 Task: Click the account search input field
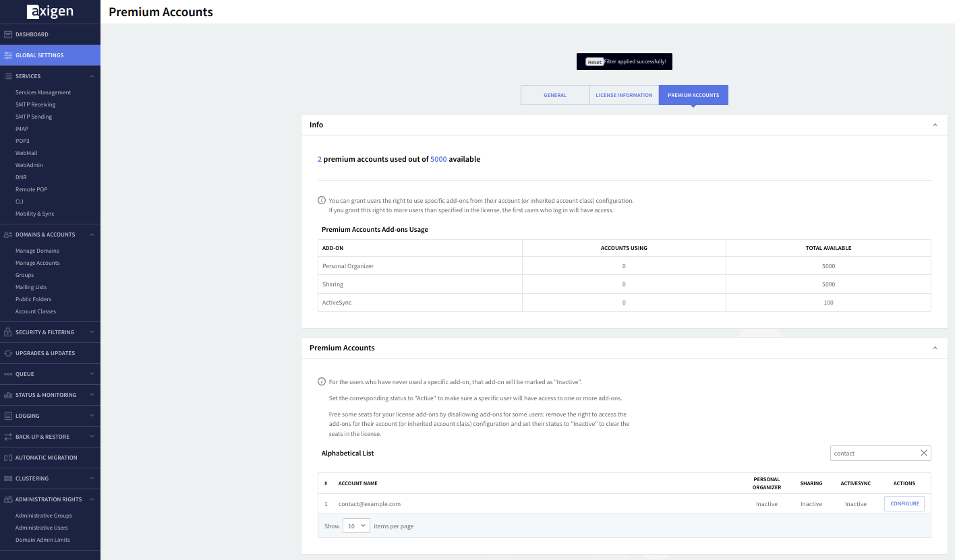pos(873,453)
